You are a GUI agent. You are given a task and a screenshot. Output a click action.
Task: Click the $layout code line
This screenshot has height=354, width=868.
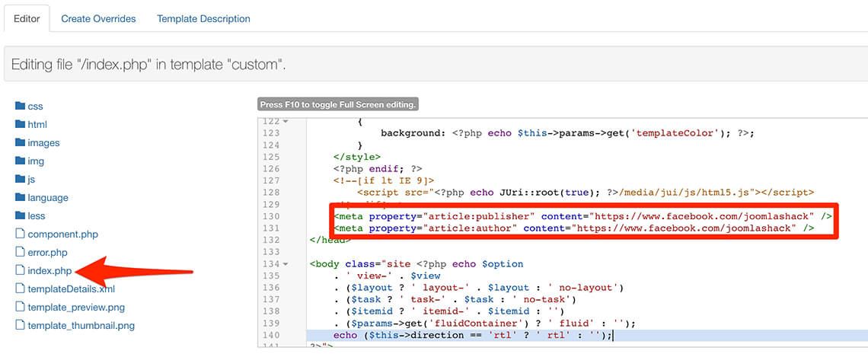point(479,288)
